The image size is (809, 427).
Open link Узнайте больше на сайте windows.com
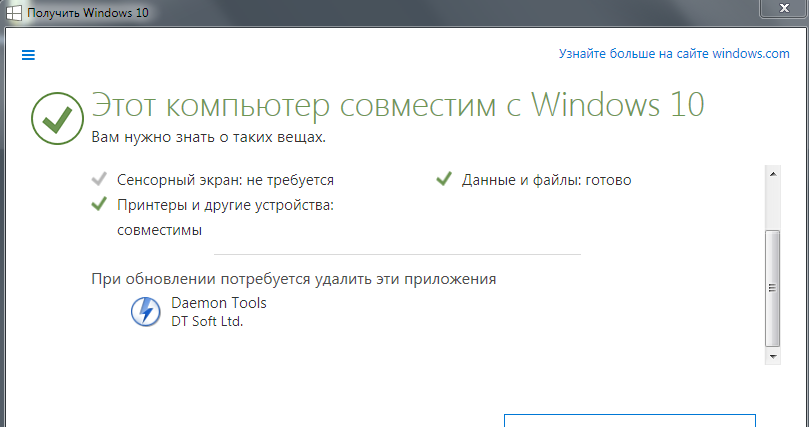(674, 54)
